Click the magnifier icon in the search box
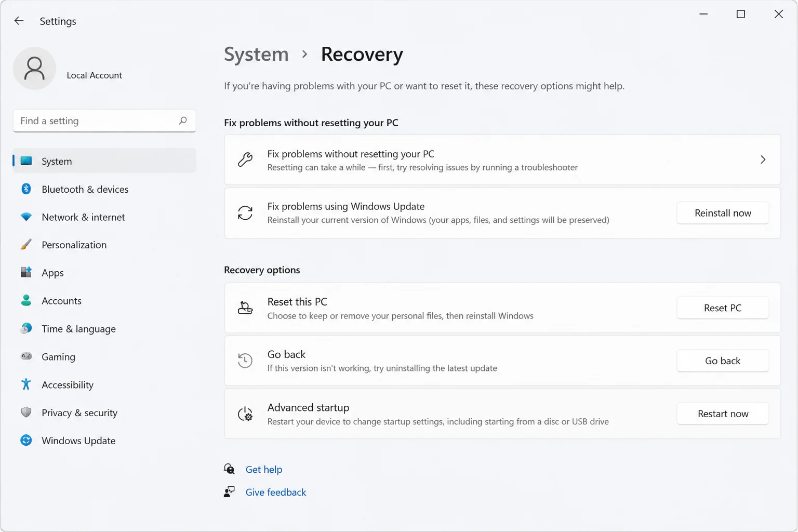This screenshot has height=532, width=798. coord(183,121)
